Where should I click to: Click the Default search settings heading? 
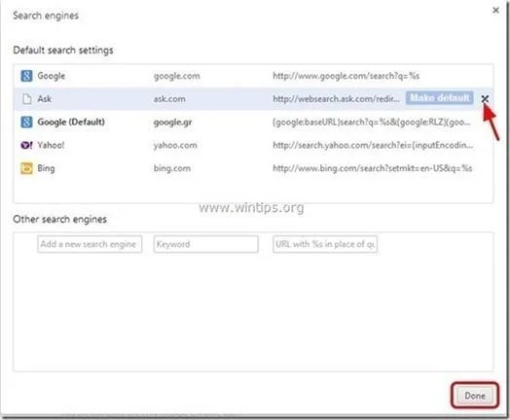[63, 51]
